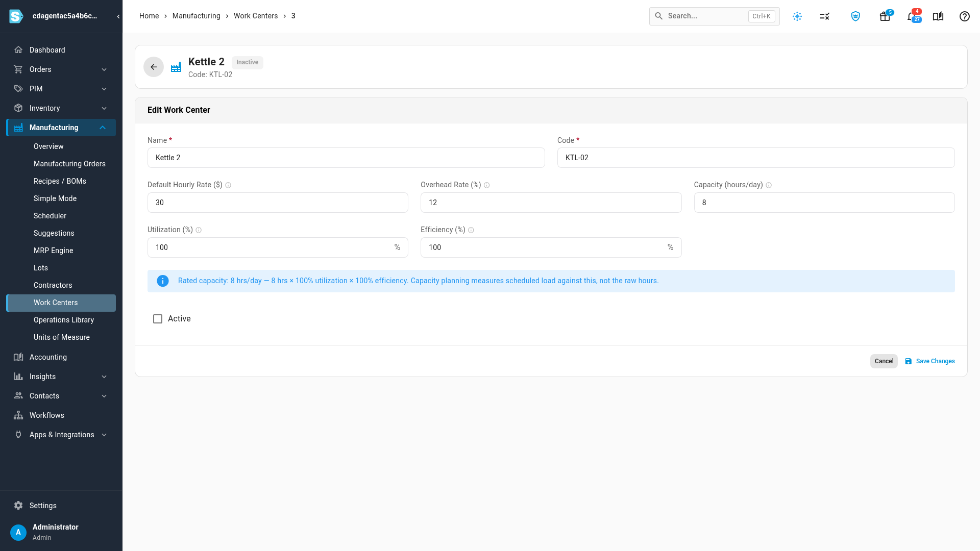Screen dimensions: 980x551
Task: Click the Efficiency percent field
Action: pyautogui.click(x=551, y=247)
